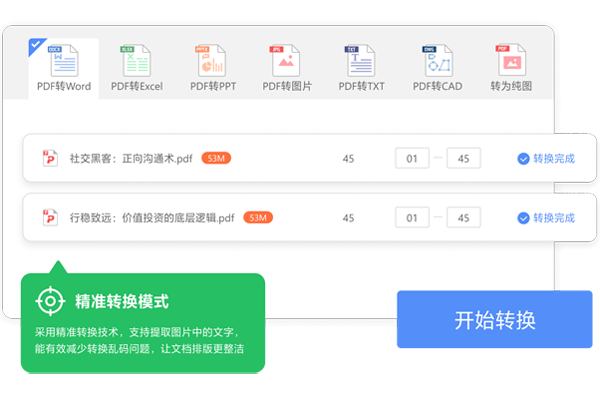Click the selected checkmark on PDF转Word tab

tap(37, 45)
